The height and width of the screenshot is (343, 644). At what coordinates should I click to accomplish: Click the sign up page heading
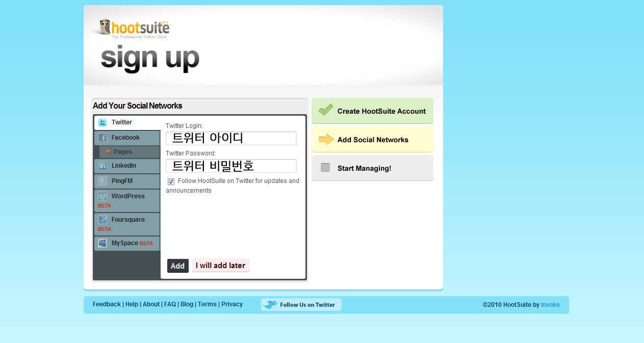pyautogui.click(x=150, y=58)
